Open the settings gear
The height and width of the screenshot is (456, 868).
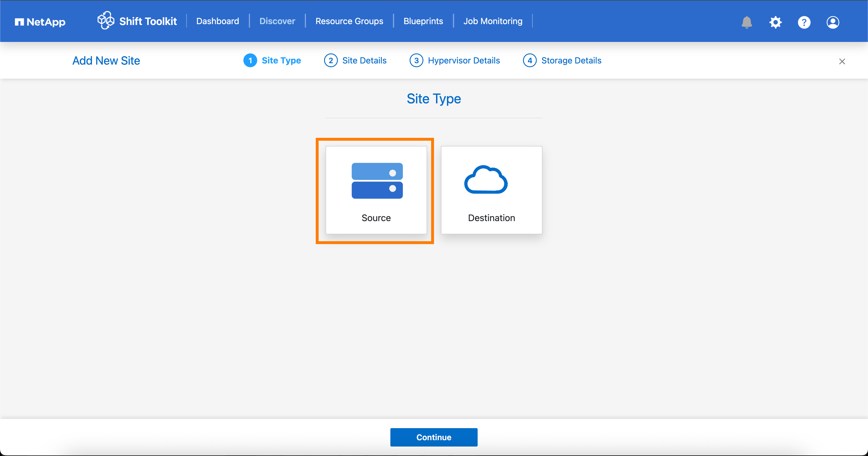[x=775, y=22]
